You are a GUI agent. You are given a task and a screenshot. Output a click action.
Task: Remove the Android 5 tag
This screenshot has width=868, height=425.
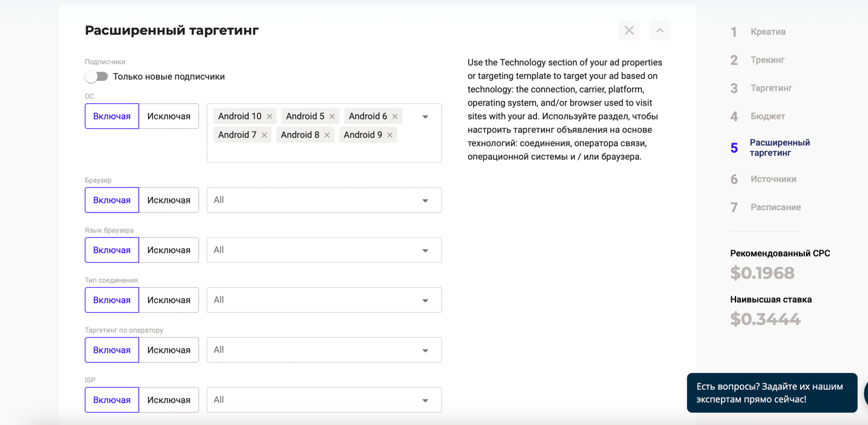coord(332,117)
